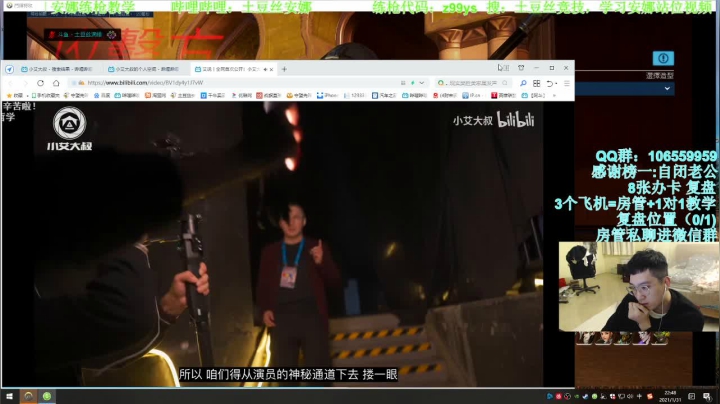This screenshot has width=720, height=404.
Task: Open the second pinned app on the taskbar
Action: tap(28, 396)
